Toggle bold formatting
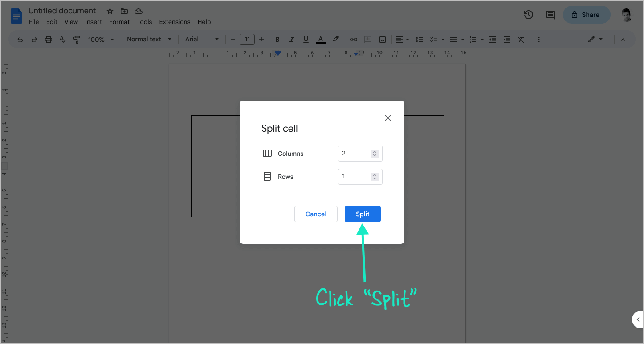The height and width of the screenshot is (344, 644). 277,39
